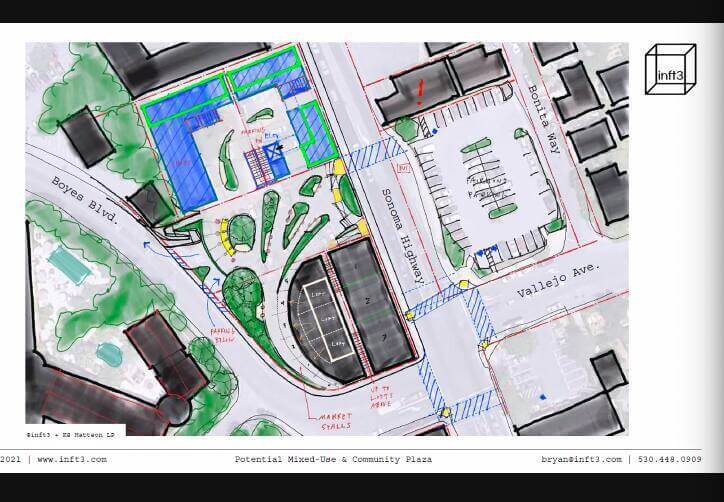Click the red exclamation mark on building

point(420,93)
